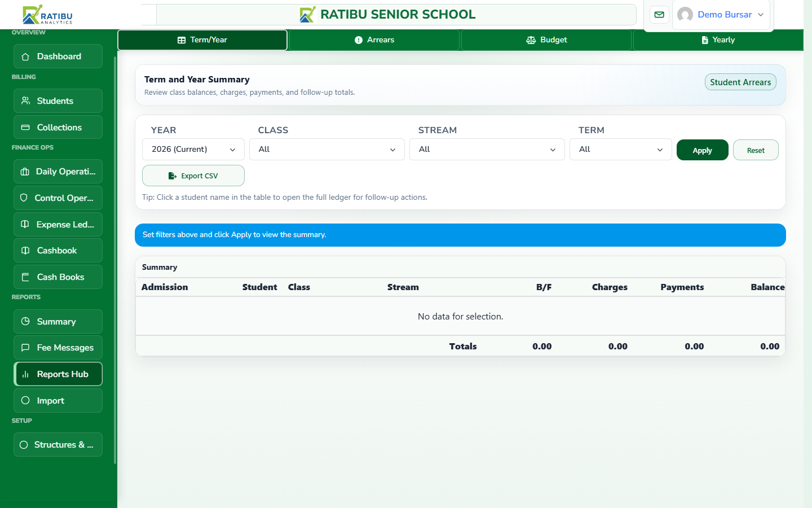Click the Import circle icon

pos(25,400)
